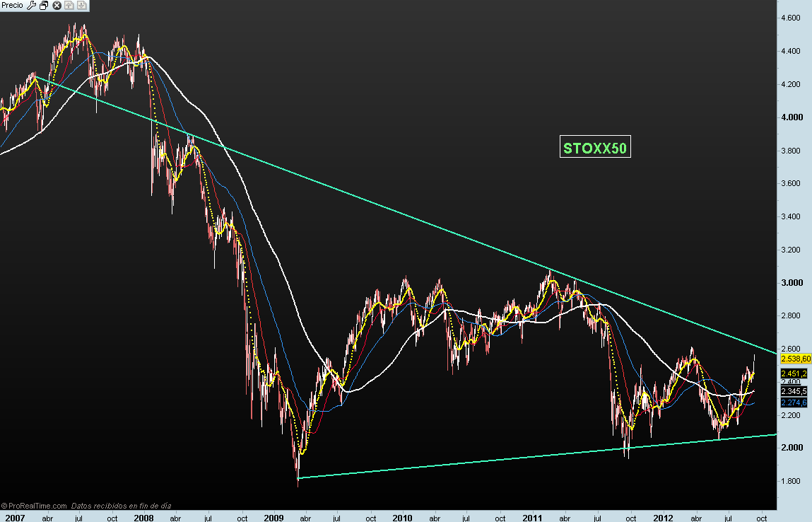Click the ProRealTime.com watermark link
Image resolution: width=812 pixels, height=522 pixels.
(x=34, y=506)
